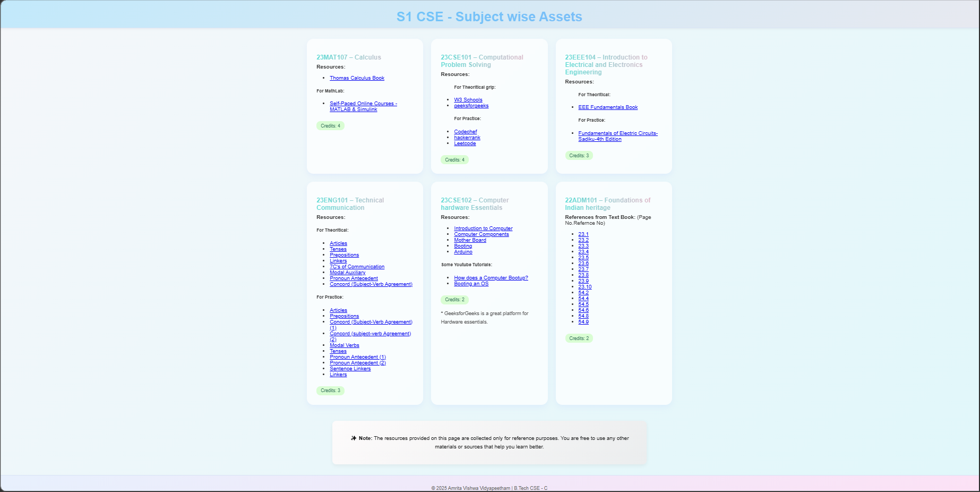Open Modal Auxiliary under Theoretical resources
The width and height of the screenshot is (980, 492).
tap(347, 272)
